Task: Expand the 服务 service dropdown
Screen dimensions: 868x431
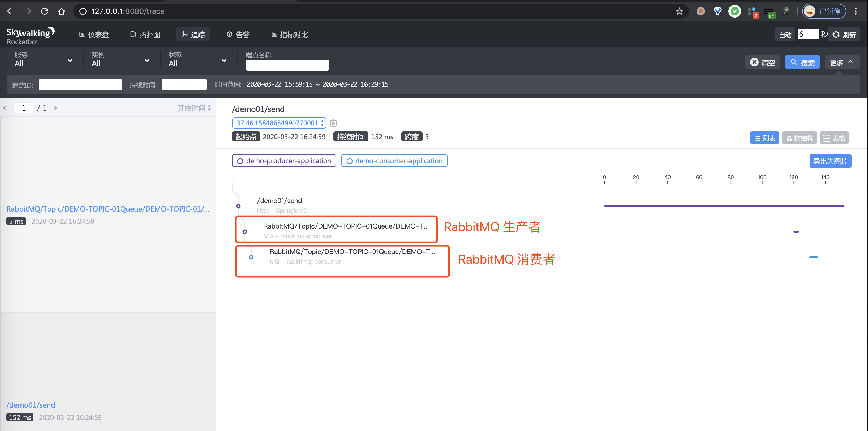Action: click(44, 59)
